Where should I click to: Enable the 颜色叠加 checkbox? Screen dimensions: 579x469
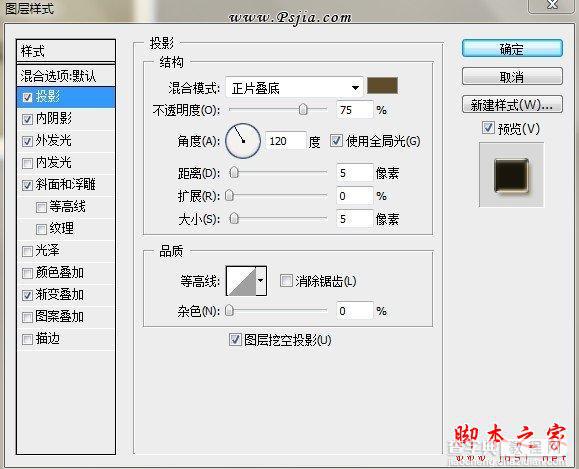point(27,273)
